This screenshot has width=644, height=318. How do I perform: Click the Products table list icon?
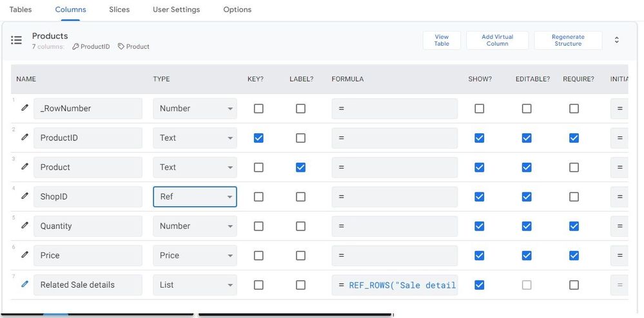(16, 40)
